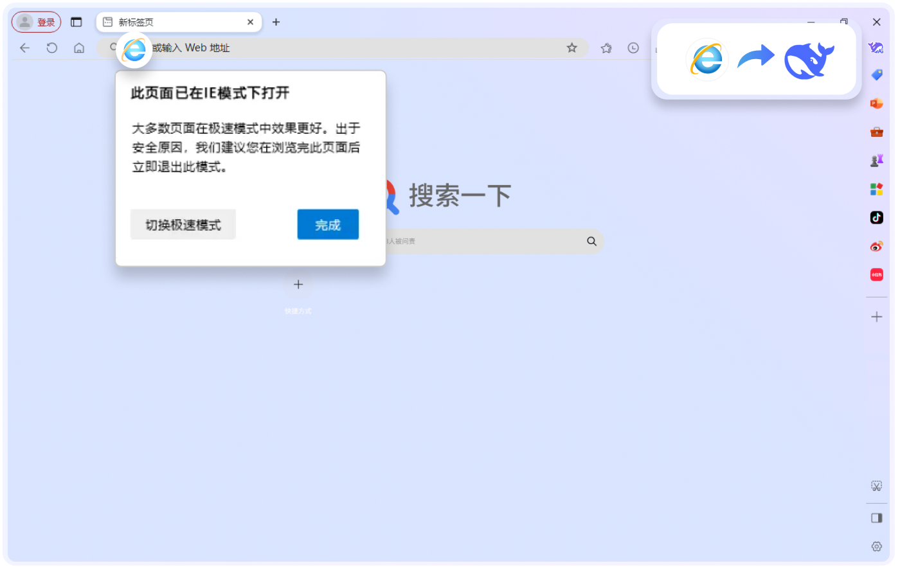The height and width of the screenshot is (588, 900).
Task: Close the 新标签页 tab
Action: point(251,22)
